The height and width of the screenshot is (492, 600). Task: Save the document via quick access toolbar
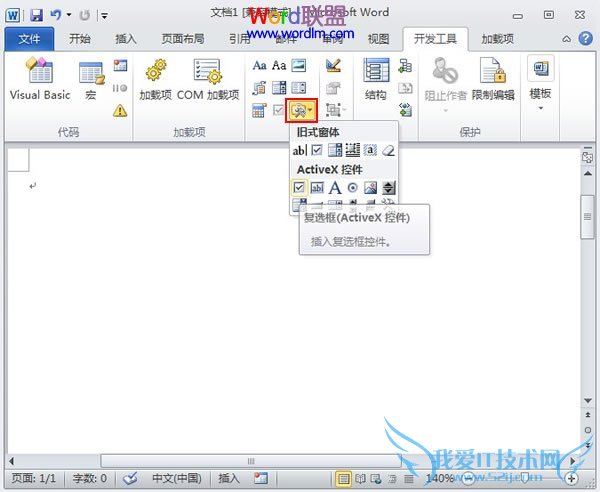pos(37,15)
